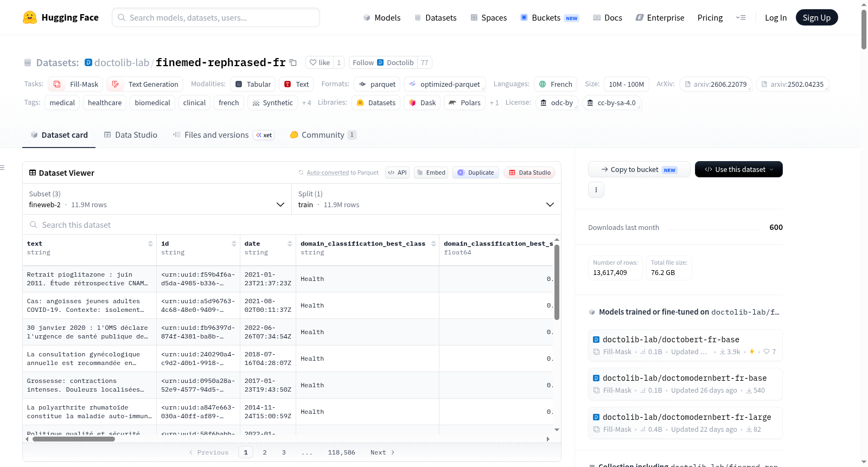The image size is (868, 467).
Task: Click the Synthetic tag
Action: click(272, 103)
